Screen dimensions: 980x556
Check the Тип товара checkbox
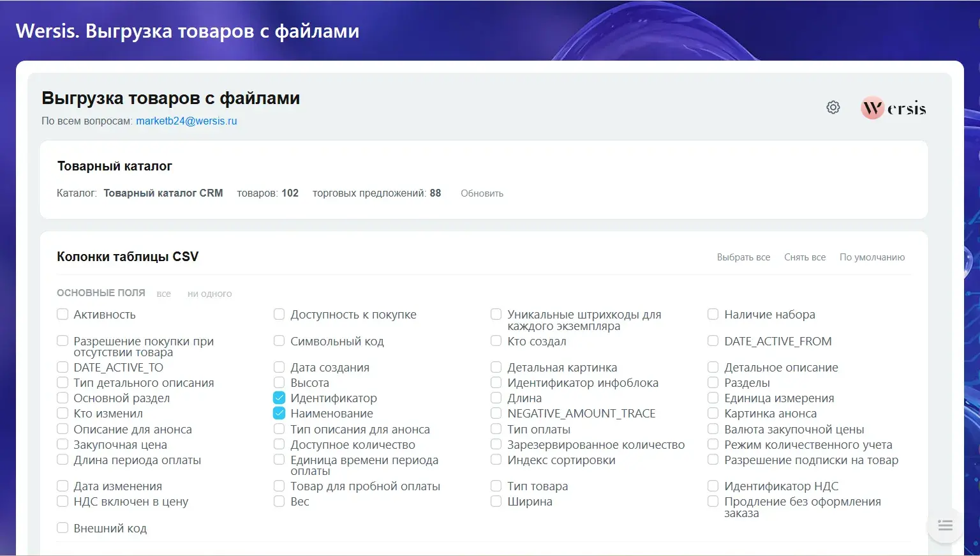tap(496, 486)
